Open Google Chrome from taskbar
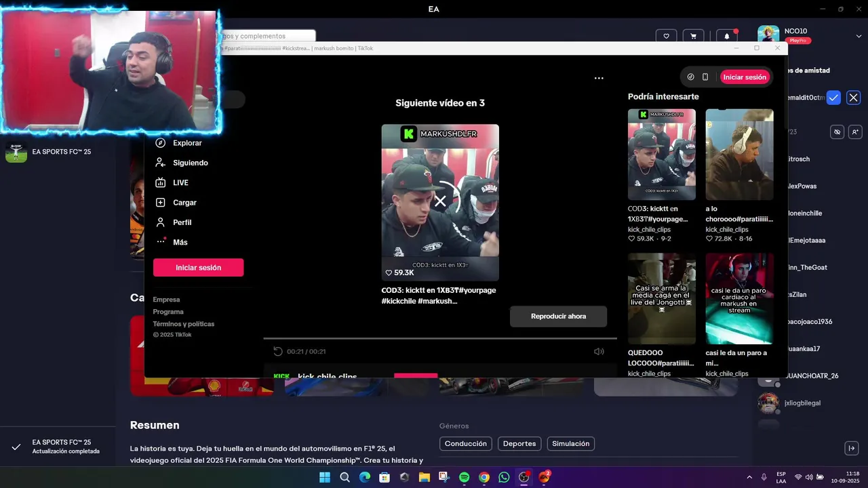The height and width of the screenshot is (488, 868). click(484, 477)
